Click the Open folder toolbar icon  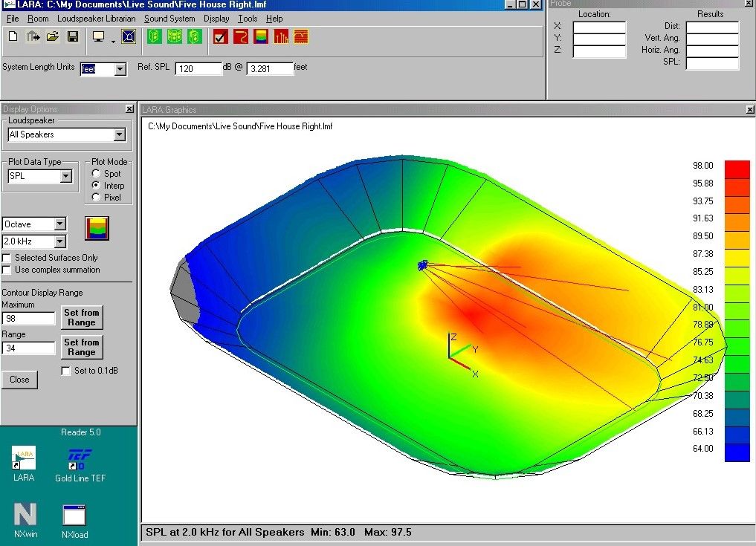[x=53, y=36]
